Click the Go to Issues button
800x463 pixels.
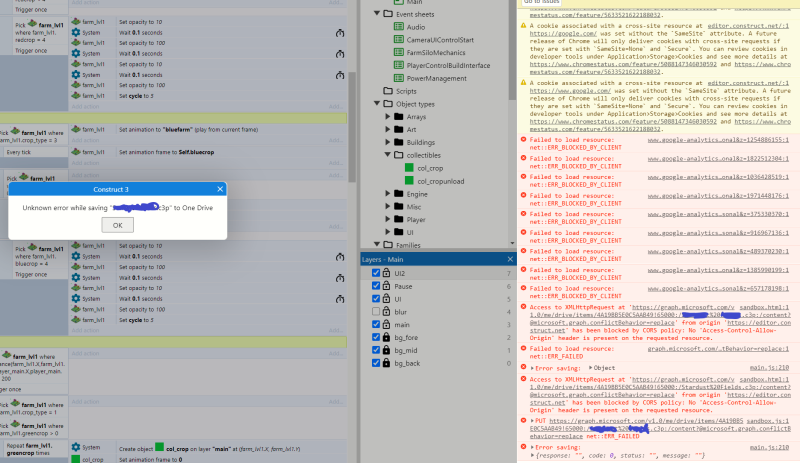click(542, 2)
